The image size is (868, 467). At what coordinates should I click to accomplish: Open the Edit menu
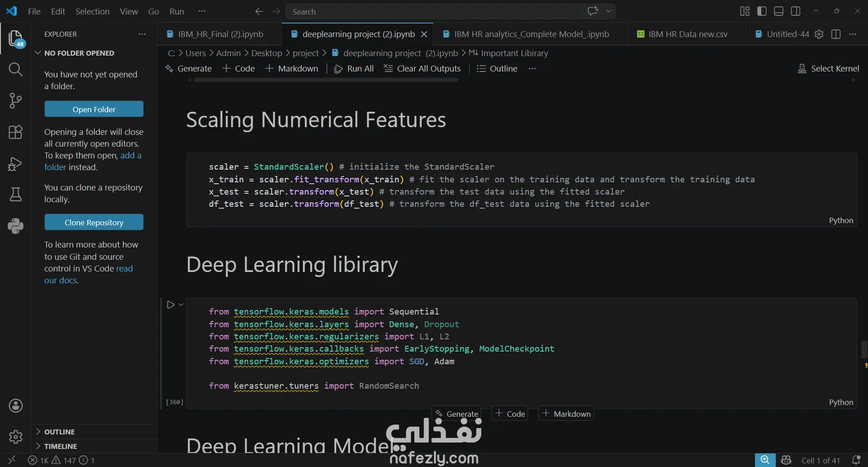point(58,11)
